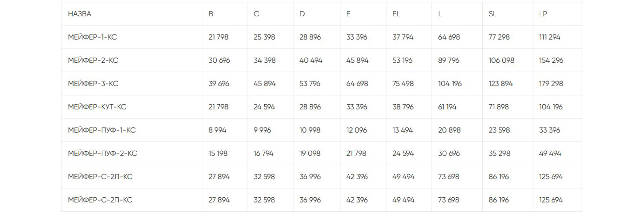Select the МЕЙФЕР-2-КС row name

(93, 60)
